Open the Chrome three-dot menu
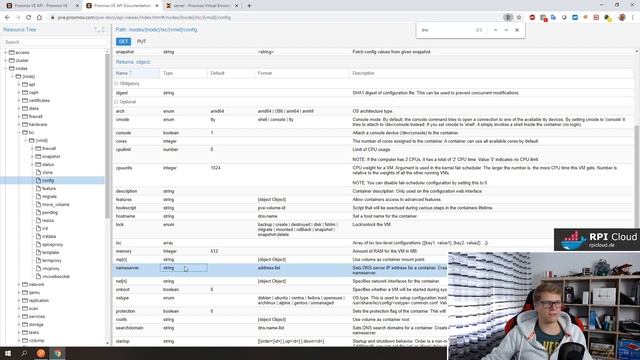Image resolution: width=640 pixels, height=360 pixels. point(633,18)
